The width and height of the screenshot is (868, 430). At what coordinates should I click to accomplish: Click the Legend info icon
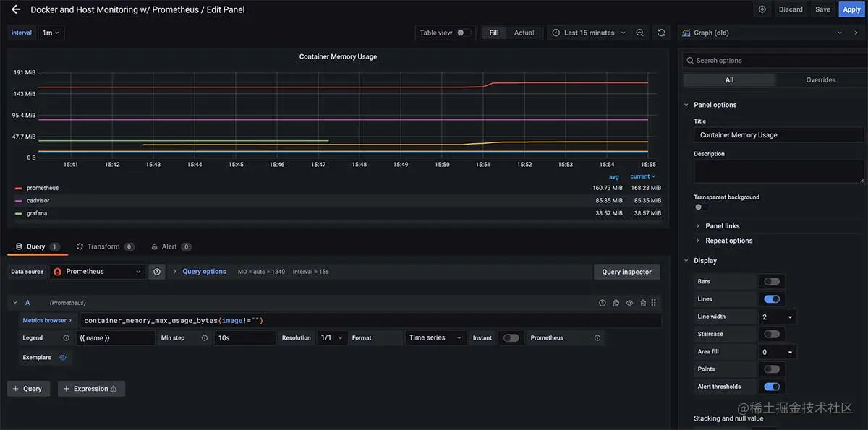point(67,337)
